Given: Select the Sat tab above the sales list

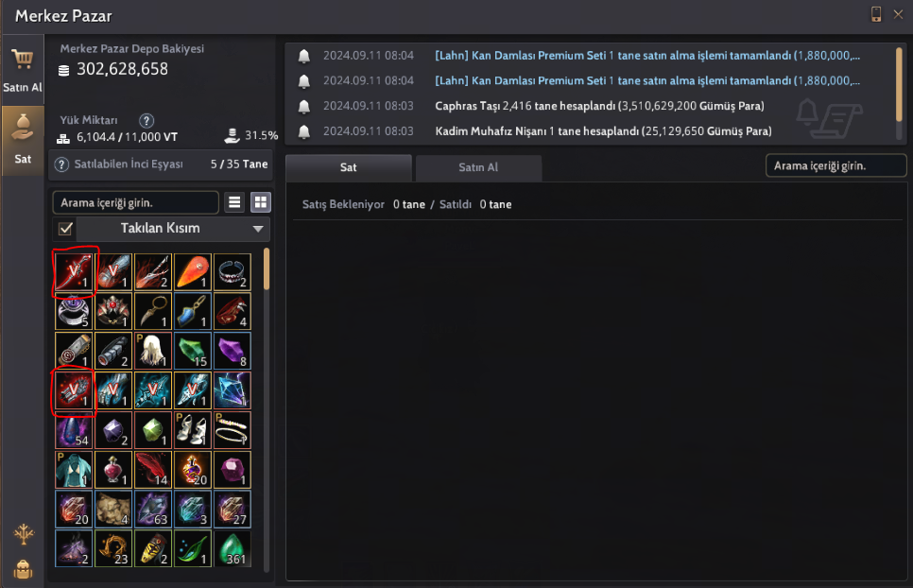Looking at the screenshot, I should coord(347,167).
